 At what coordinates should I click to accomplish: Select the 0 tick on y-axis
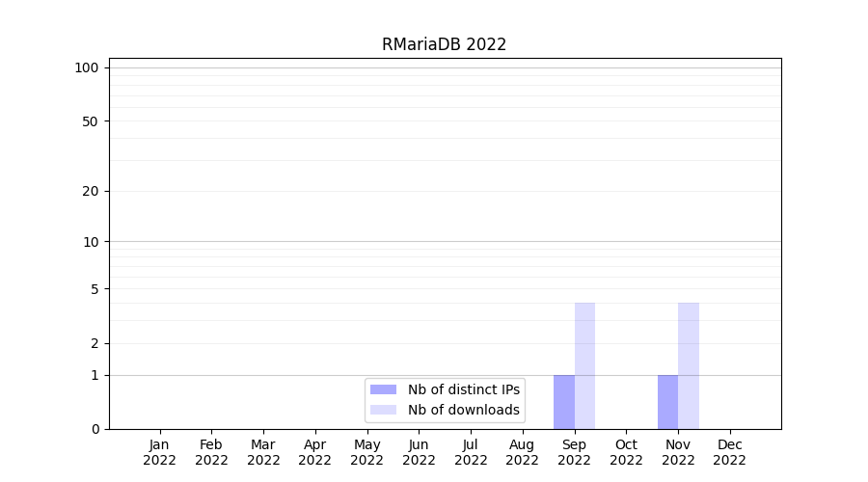click(95, 429)
